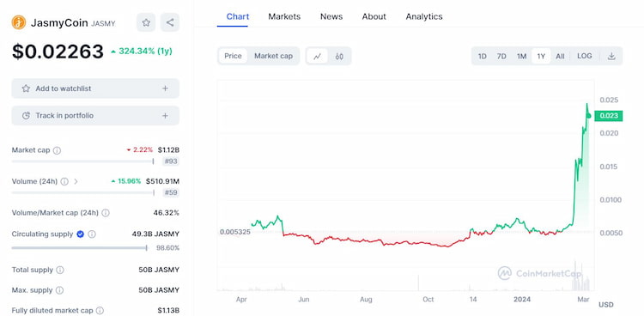The height and width of the screenshot is (316, 644).
Task: Switch to line chart view icon
Action: click(317, 57)
